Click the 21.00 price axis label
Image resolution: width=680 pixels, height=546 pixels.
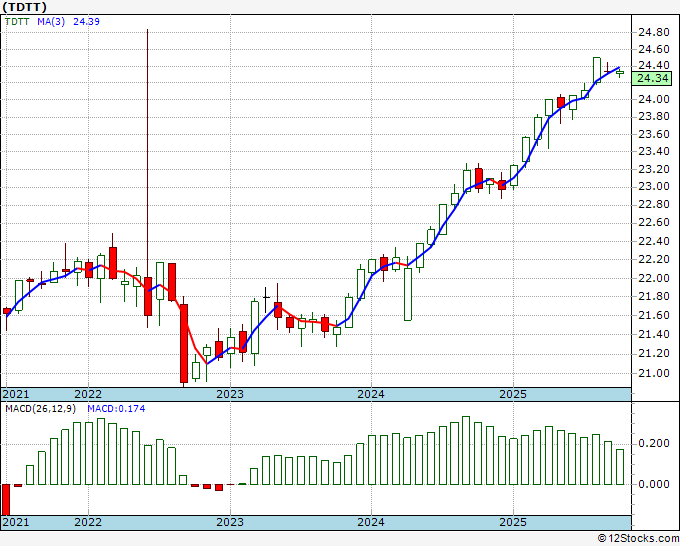[654, 373]
